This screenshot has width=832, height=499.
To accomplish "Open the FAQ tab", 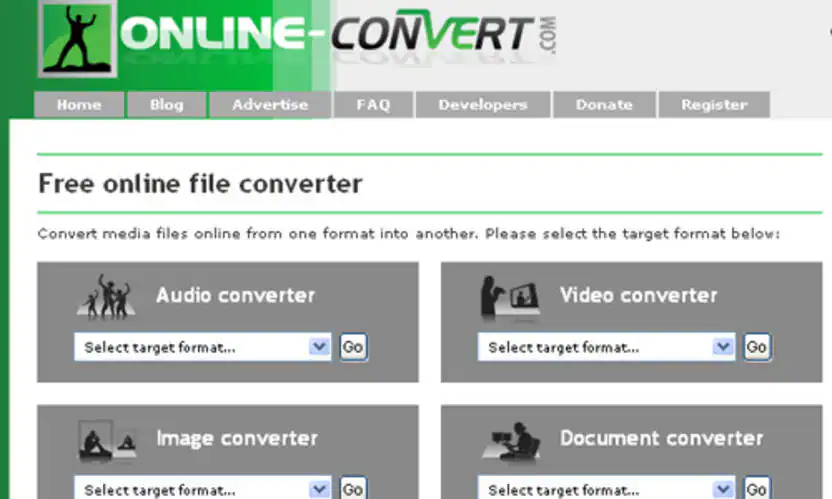I will click(x=373, y=105).
